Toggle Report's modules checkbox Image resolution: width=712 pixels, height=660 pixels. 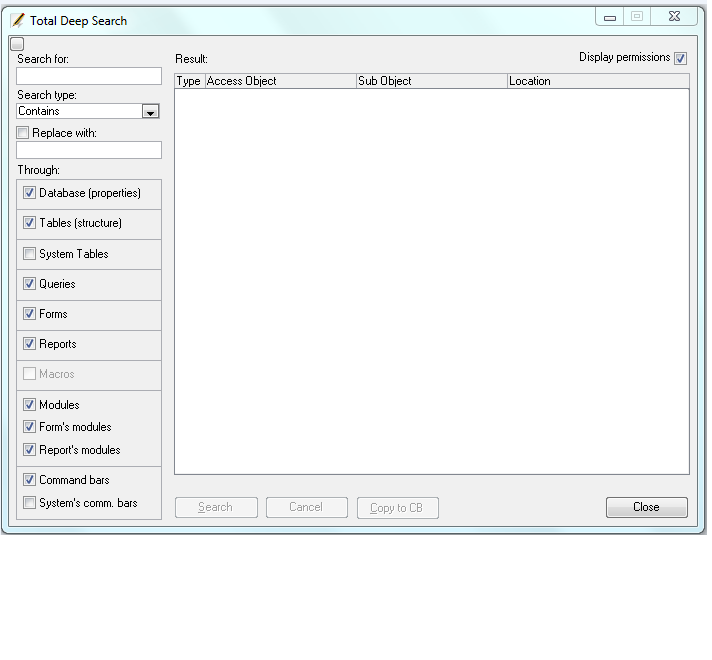click(30, 450)
